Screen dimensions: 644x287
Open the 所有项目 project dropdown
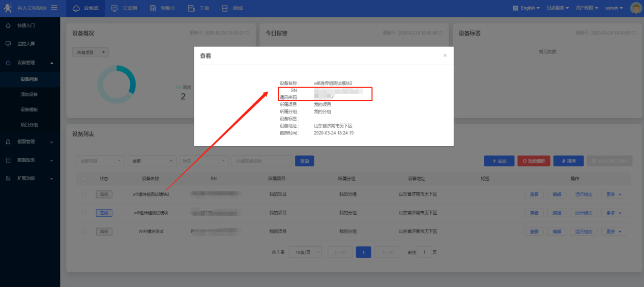(91, 52)
